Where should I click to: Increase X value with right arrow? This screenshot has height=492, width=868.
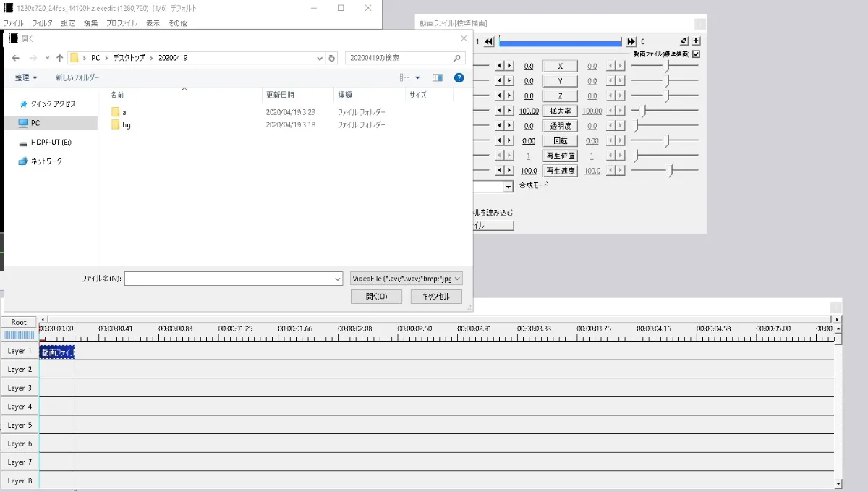click(x=509, y=66)
